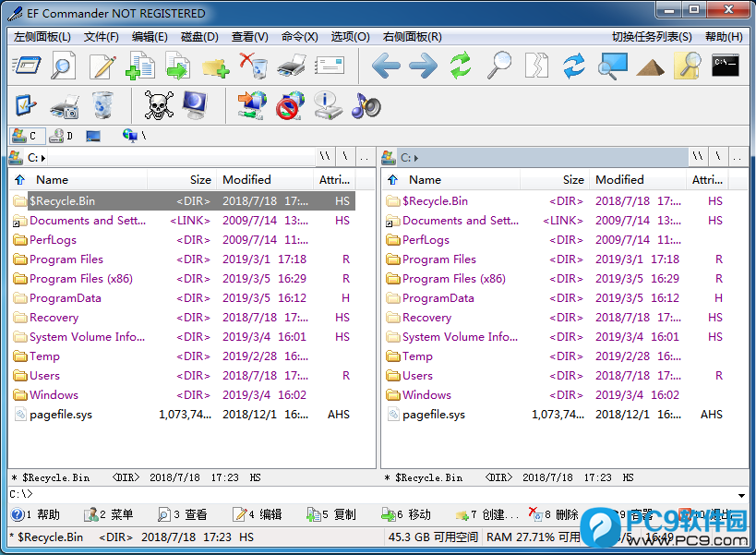Click the globe with red prohibition sign icon

[290, 105]
